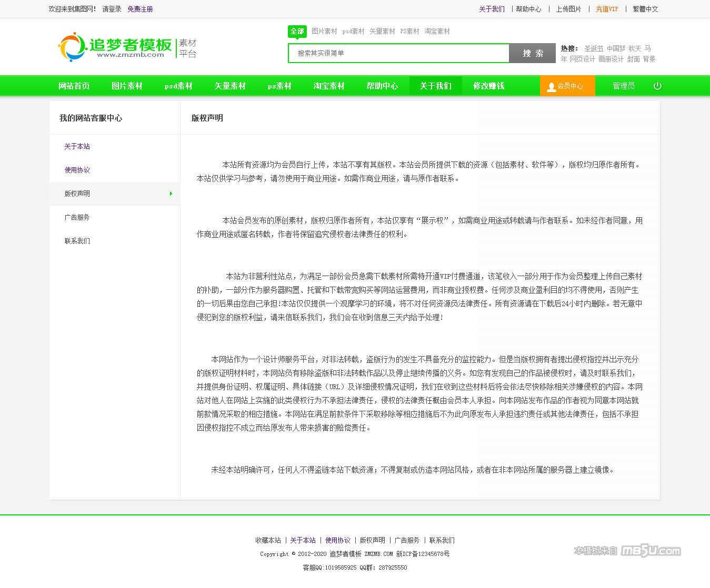The height and width of the screenshot is (588, 710).
Task: Open 联系我们 in the left sidebar
Action: (77, 241)
